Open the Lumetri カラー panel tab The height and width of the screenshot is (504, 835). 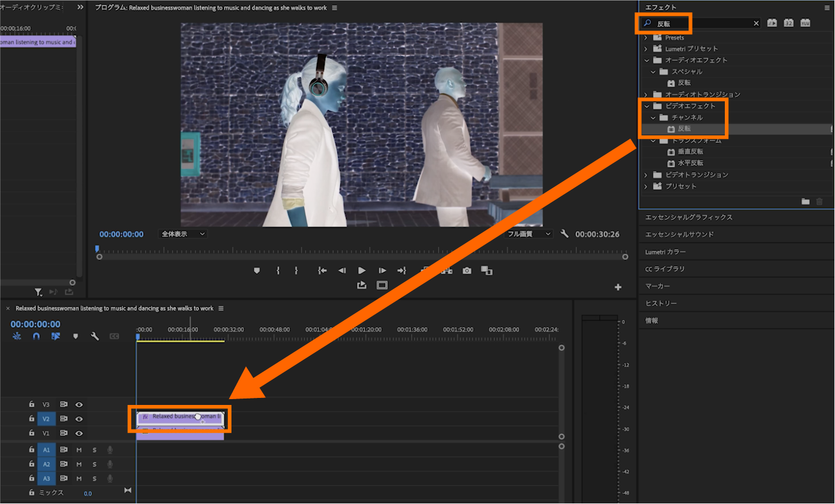coord(665,252)
